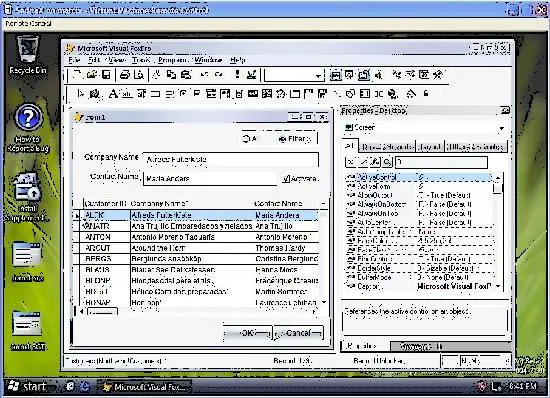Click the Paste toolbar icon

pyautogui.click(x=186, y=75)
